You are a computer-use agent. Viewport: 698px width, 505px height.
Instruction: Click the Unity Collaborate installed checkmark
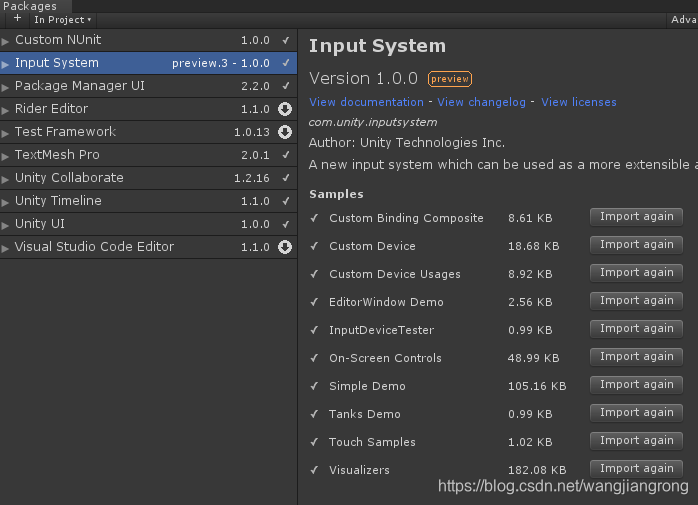tap(286, 178)
